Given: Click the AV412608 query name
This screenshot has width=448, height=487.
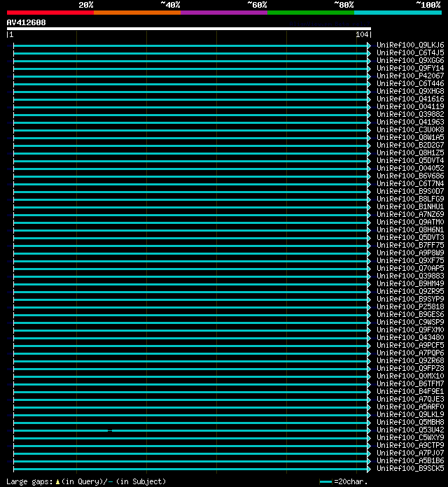Looking at the screenshot, I should tap(26, 22).
